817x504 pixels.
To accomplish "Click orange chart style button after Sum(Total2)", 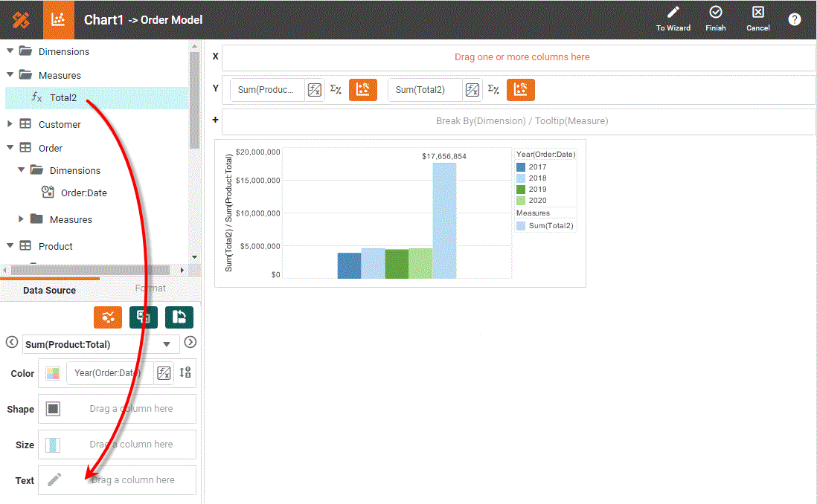I will (x=521, y=90).
